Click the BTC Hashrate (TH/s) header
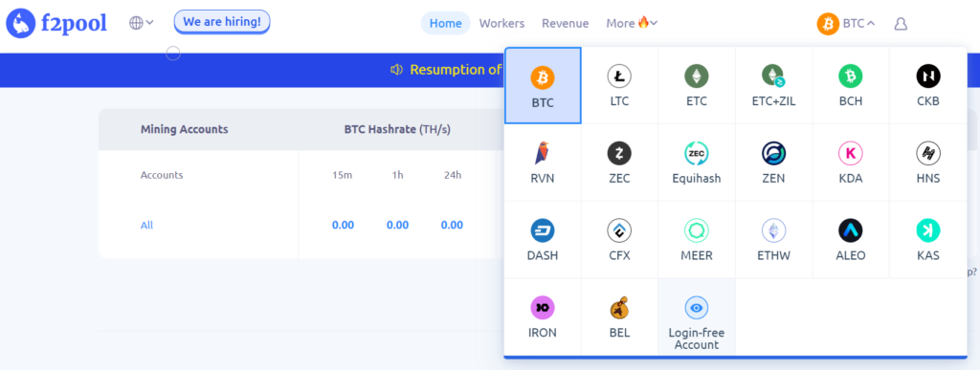980x370 pixels. (x=397, y=130)
